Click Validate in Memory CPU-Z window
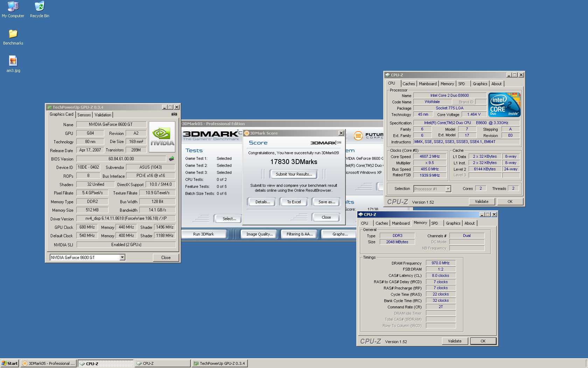Viewport: 588px width, 368px height. (x=455, y=341)
